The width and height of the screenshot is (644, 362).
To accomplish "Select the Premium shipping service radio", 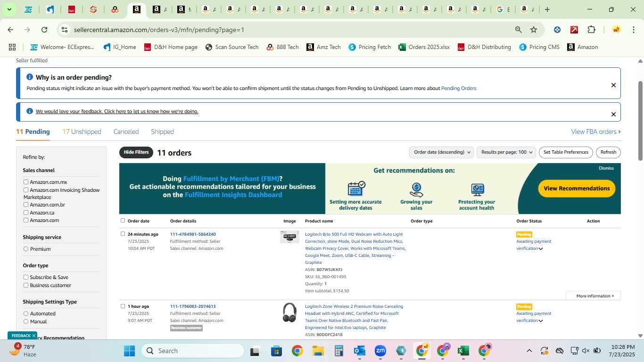I will (x=26, y=249).
